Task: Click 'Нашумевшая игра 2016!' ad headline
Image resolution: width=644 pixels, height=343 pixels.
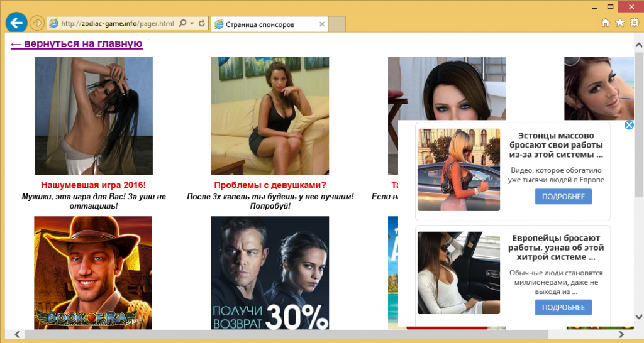Action: [x=93, y=185]
